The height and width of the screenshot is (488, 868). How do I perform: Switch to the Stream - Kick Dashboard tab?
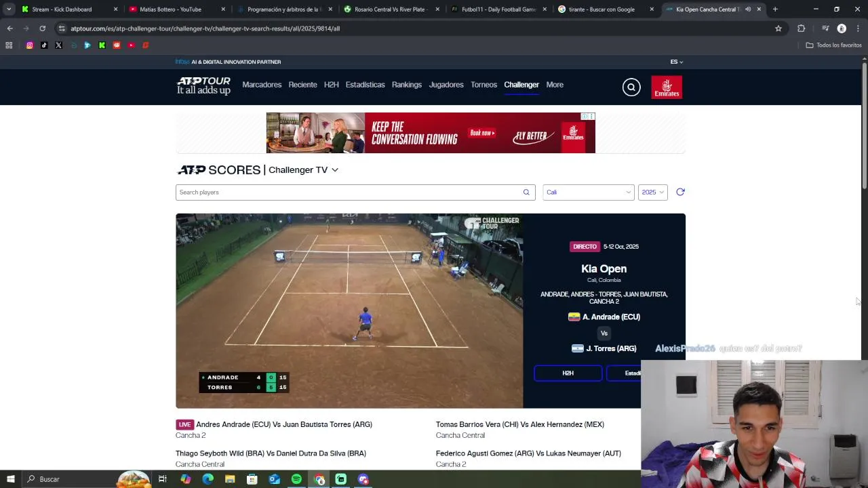[69, 9]
